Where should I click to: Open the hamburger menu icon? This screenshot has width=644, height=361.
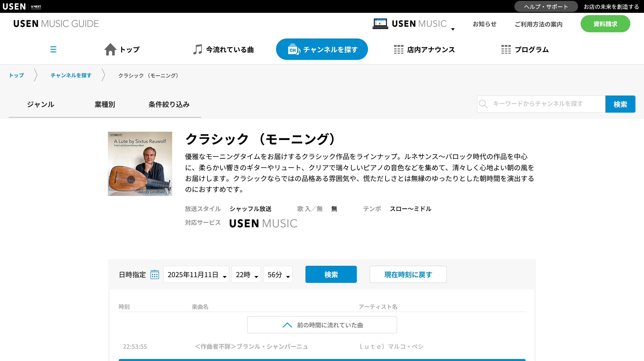[x=53, y=49]
